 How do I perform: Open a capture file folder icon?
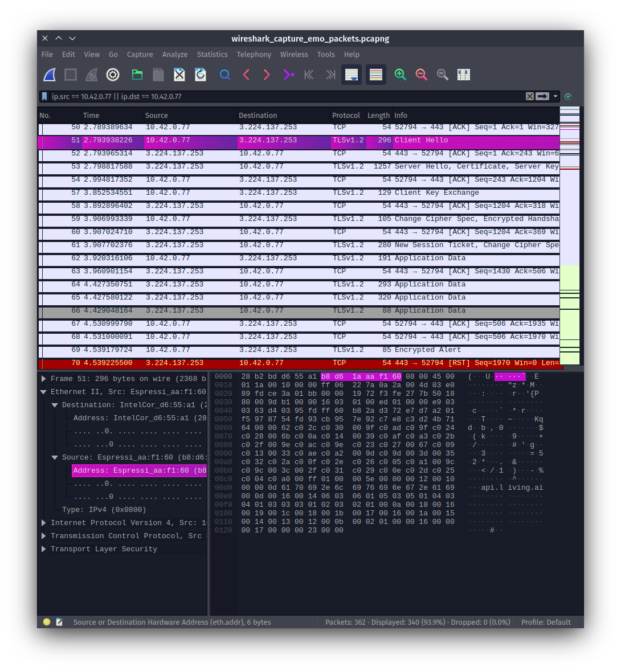pyautogui.click(x=137, y=75)
